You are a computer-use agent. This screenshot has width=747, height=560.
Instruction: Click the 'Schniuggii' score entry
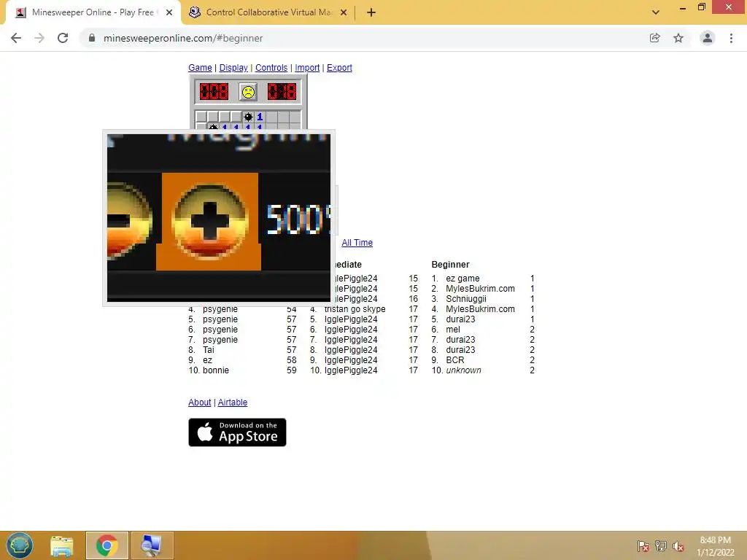coord(466,298)
